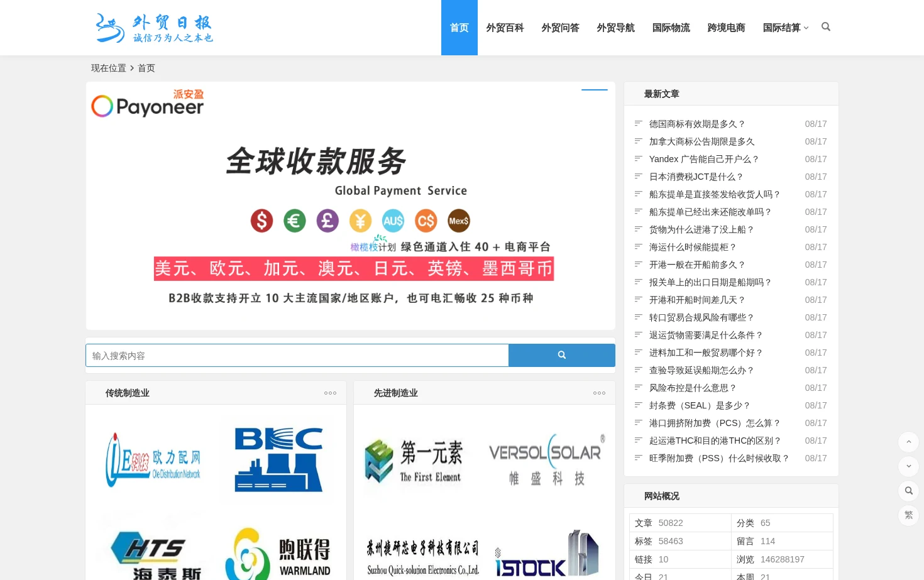Open the 外贸导航 menu item

pyautogui.click(x=615, y=28)
